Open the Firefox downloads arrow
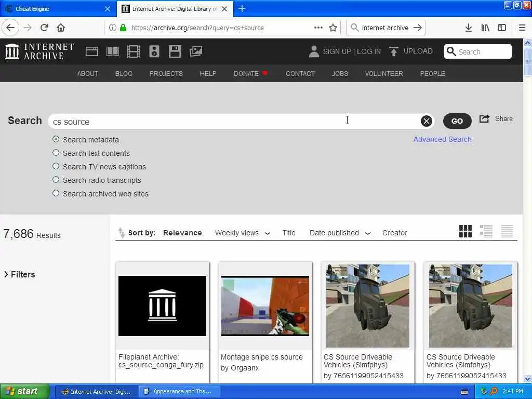 pos(469,28)
